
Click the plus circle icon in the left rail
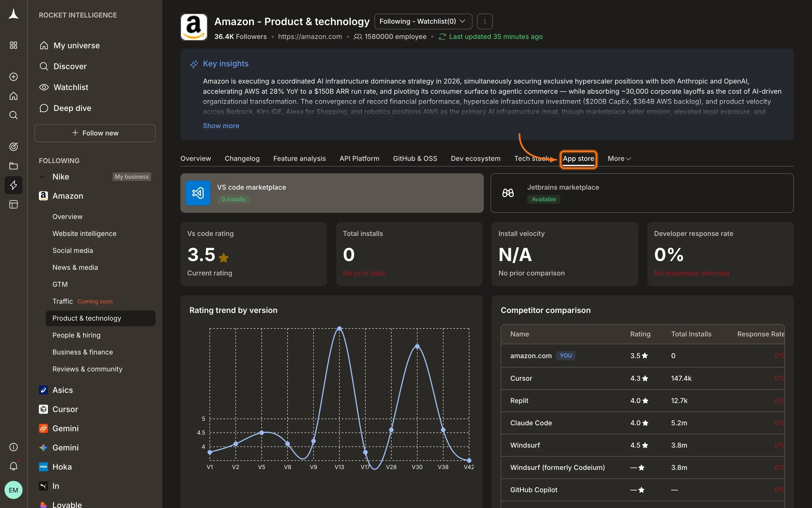(x=14, y=76)
